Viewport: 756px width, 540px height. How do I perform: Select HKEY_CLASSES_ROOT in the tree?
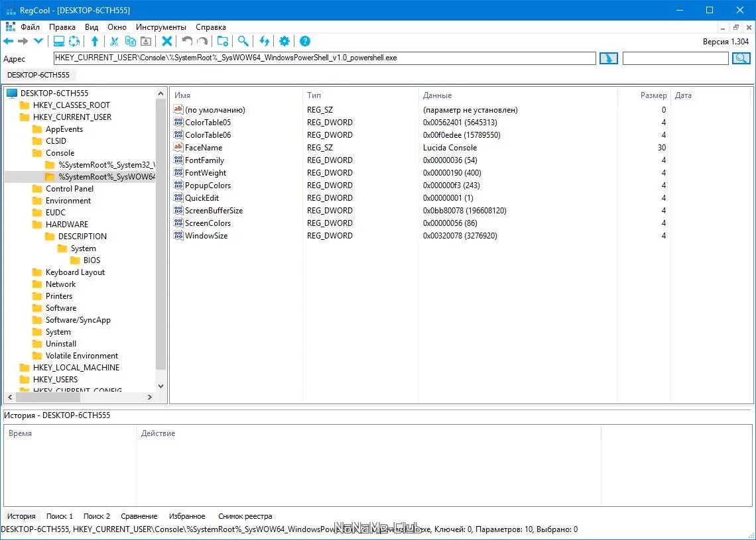[x=72, y=105]
